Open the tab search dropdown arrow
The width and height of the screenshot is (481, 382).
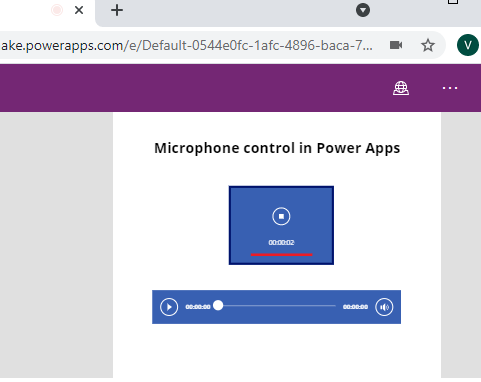point(363,10)
